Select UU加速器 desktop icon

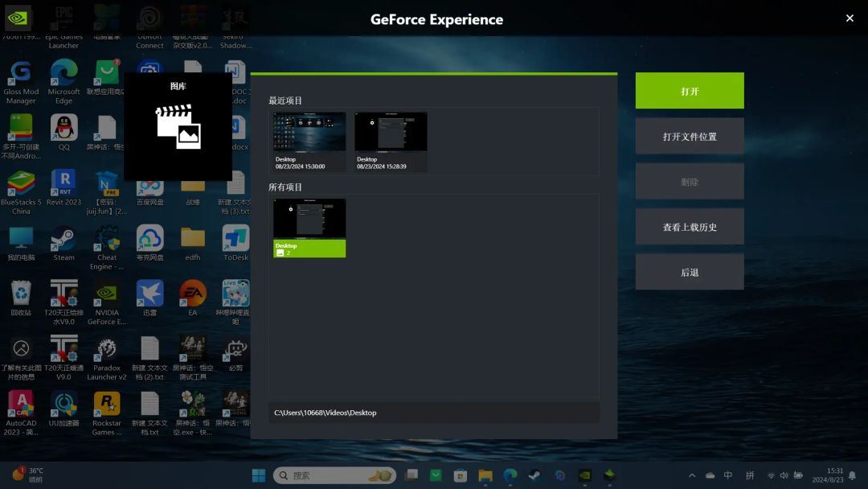point(63,409)
